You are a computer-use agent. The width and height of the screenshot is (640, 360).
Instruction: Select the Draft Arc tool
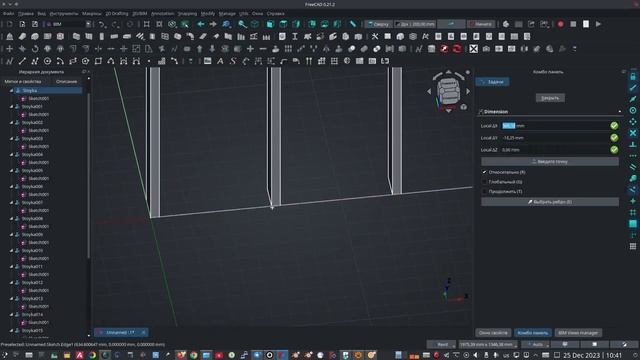60,61
